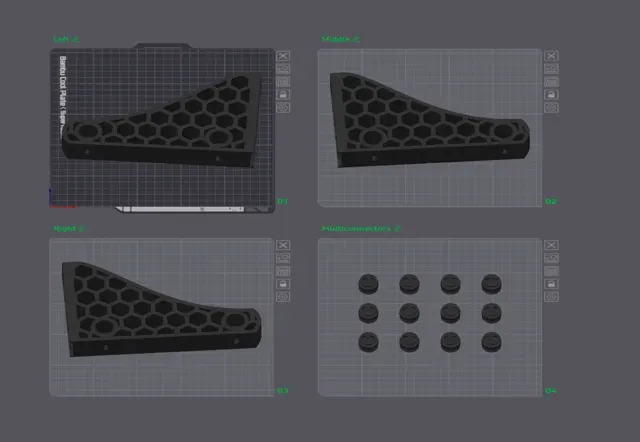Image resolution: width=640 pixels, height=442 pixels.
Task: Toggle the lock on the Right plate
Action: click(283, 284)
